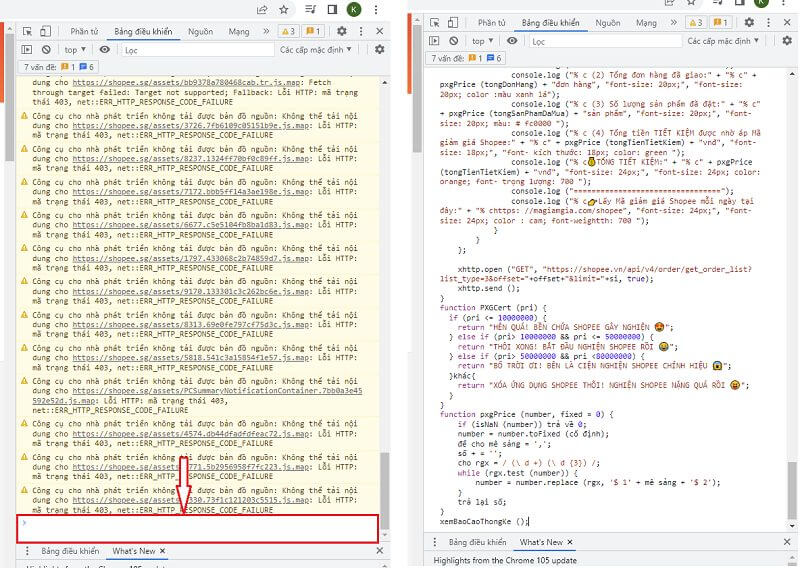Toggle console sidebar icon in right window
The width and height of the screenshot is (800, 568).
point(434,41)
